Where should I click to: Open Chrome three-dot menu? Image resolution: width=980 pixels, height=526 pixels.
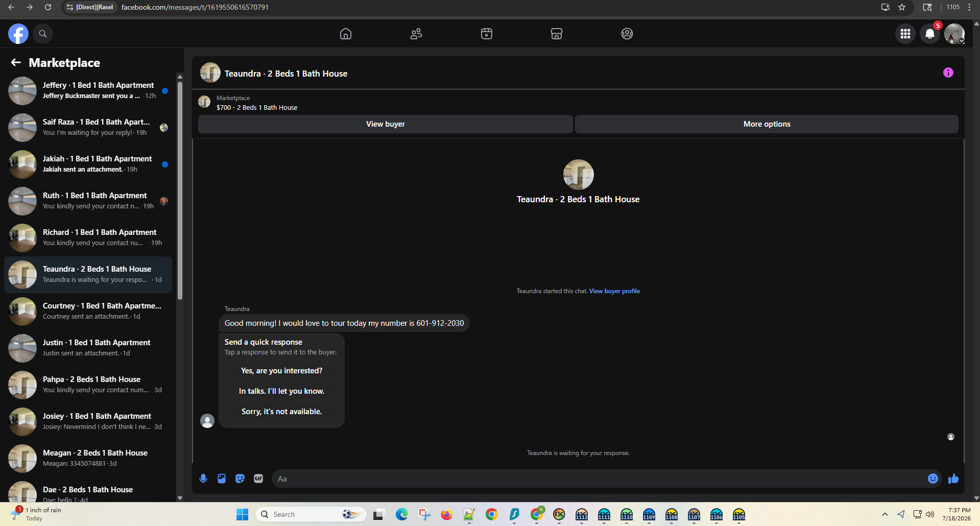[x=969, y=7]
